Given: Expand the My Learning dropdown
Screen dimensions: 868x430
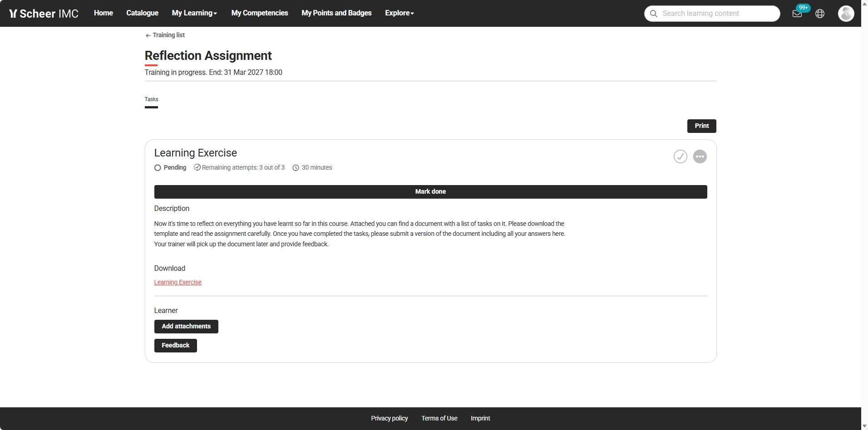Looking at the screenshot, I should click(194, 13).
